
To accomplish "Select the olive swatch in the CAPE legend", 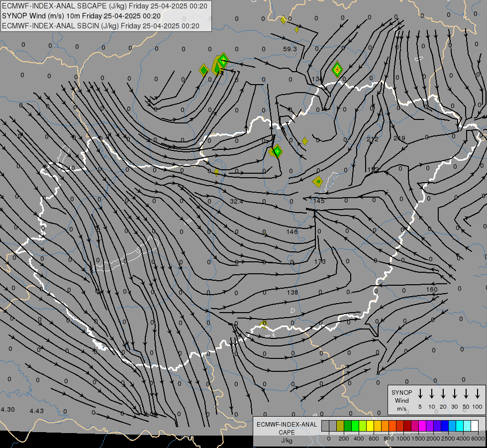I will click(340, 426).
